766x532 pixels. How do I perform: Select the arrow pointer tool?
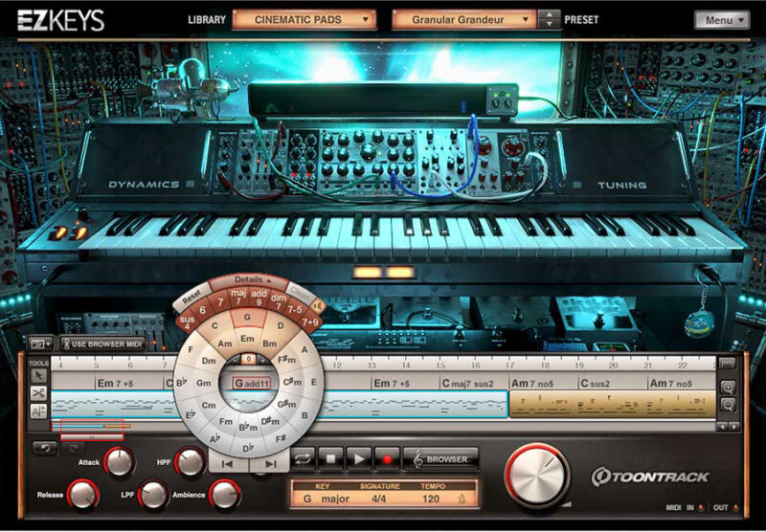(x=38, y=375)
